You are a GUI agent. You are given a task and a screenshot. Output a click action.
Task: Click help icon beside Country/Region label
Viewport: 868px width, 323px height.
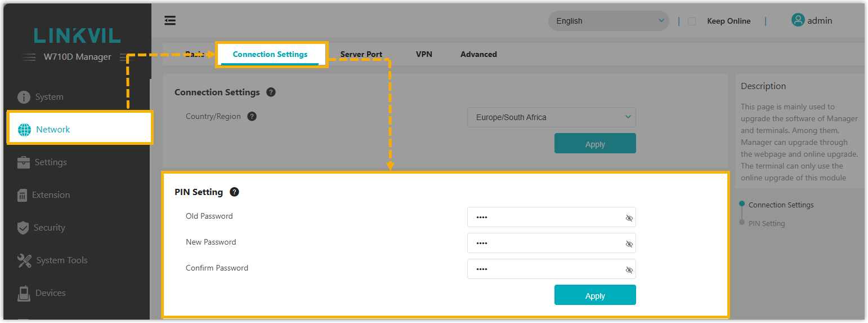click(252, 116)
